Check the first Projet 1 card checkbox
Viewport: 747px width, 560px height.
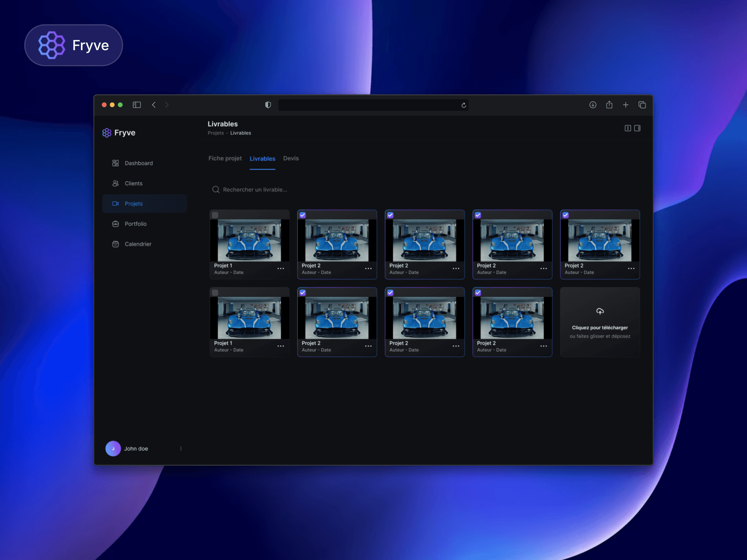215,215
